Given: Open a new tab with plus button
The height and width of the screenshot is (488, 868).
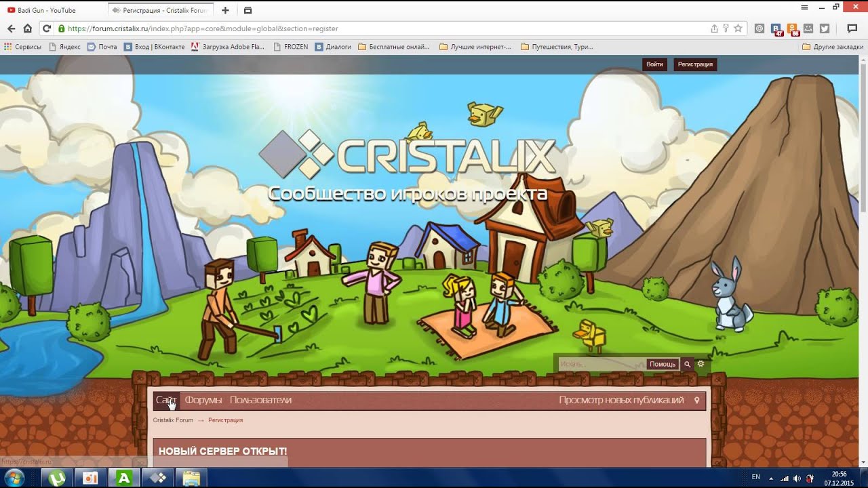Looking at the screenshot, I should point(225,10).
